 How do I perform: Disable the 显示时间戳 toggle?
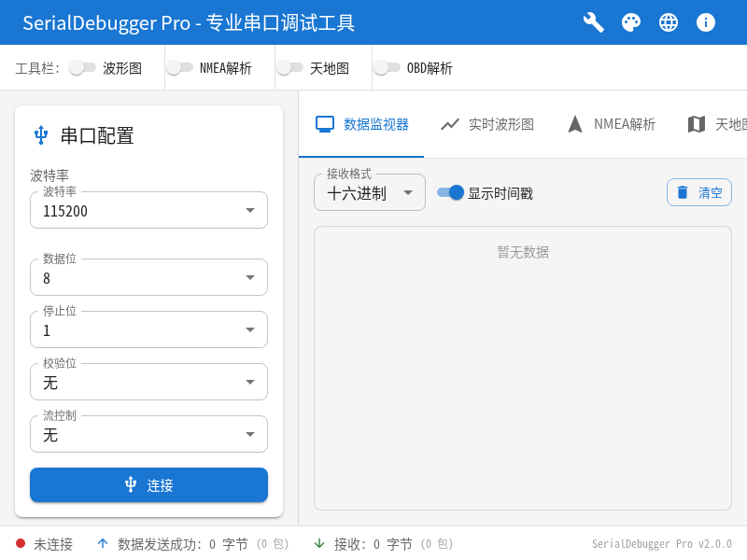pos(448,192)
